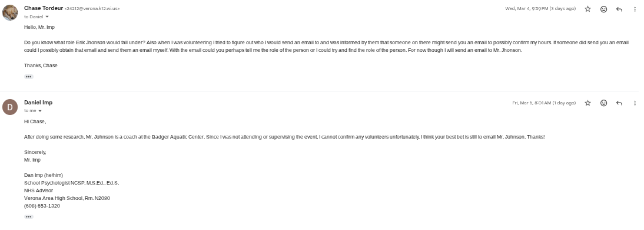The height and width of the screenshot is (230, 644).
Task: Click Chase Tordeur's profile photo
Action: (10, 12)
